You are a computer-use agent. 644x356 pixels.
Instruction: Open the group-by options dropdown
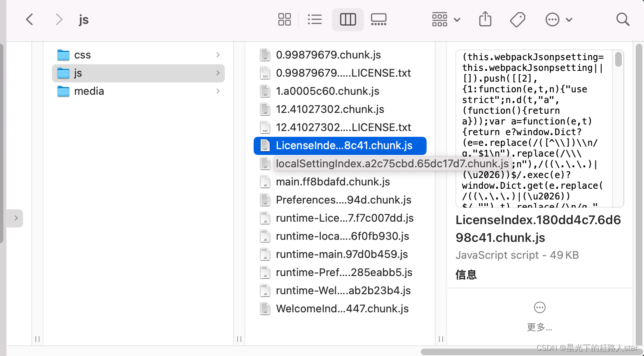click(446, 19)
